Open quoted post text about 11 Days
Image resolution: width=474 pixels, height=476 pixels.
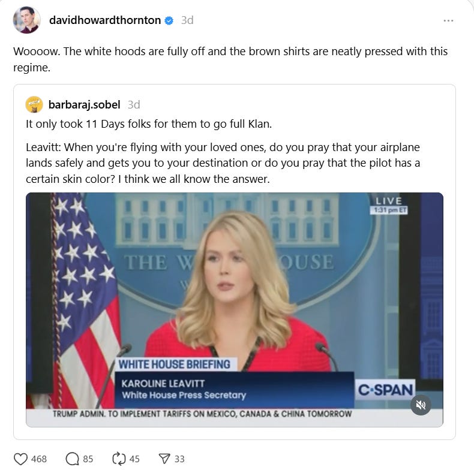click(149, 124)
